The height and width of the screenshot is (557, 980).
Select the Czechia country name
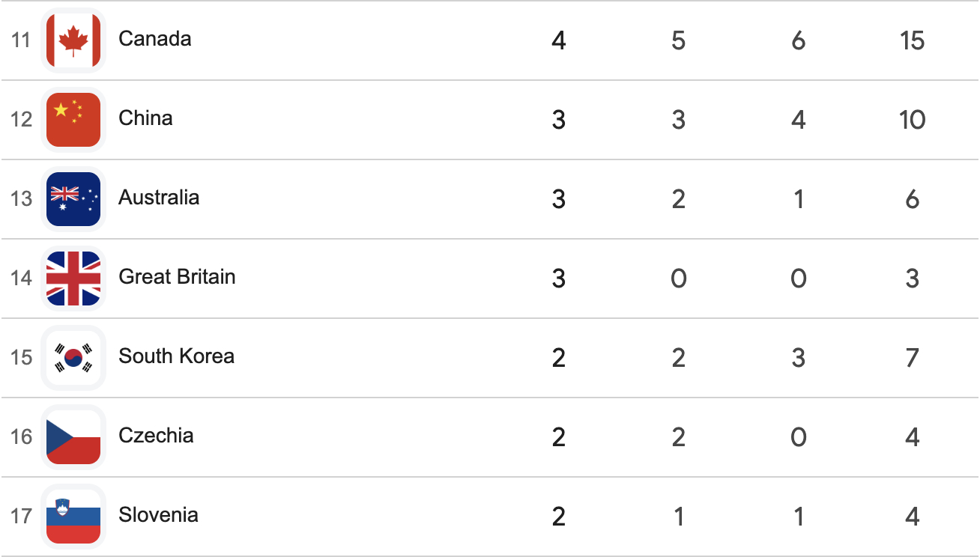(x=156, y=436)
